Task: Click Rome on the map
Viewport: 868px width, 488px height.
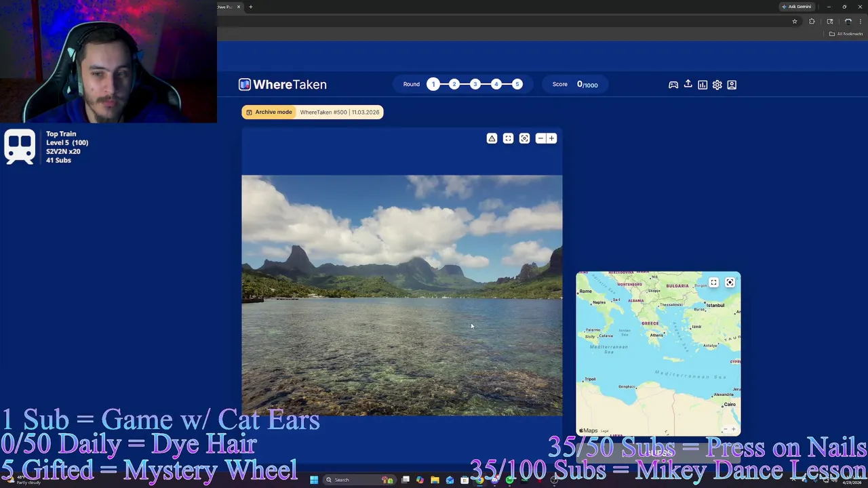Action: [586, 291]
